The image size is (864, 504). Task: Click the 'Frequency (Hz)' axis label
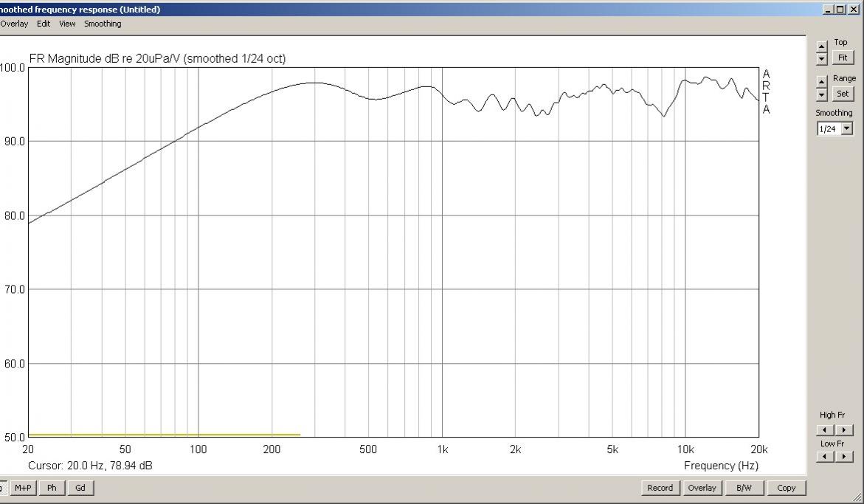point(722,466)
